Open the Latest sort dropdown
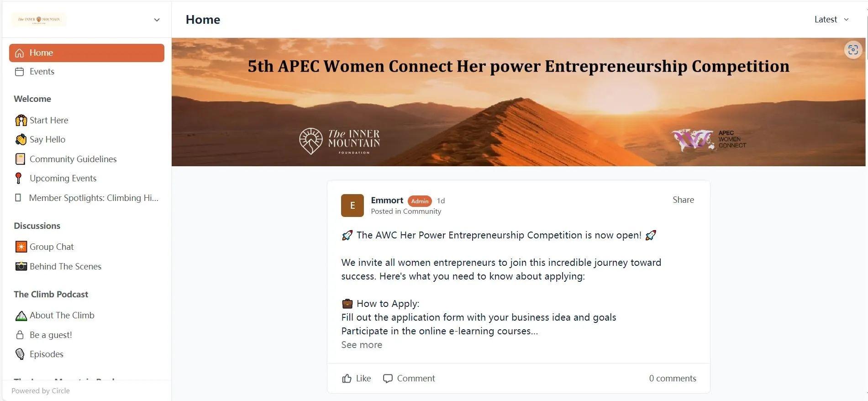The width and height of the screenshot is (868, 401). pyautogui.click(x=831, y=20)
